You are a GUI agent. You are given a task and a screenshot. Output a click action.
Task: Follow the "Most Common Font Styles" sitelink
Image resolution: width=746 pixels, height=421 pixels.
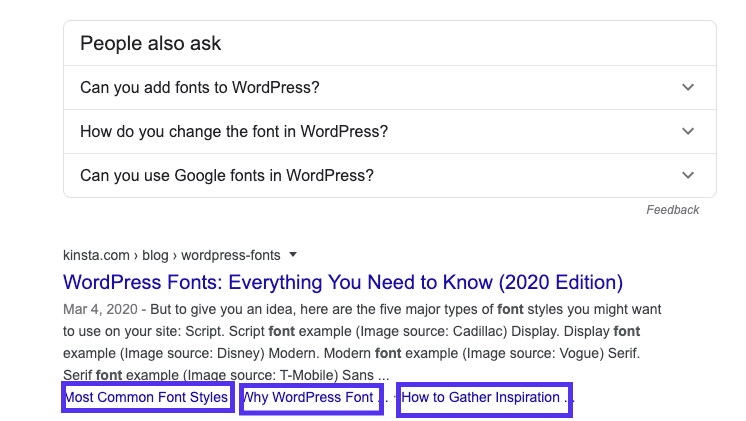[146, 398]
